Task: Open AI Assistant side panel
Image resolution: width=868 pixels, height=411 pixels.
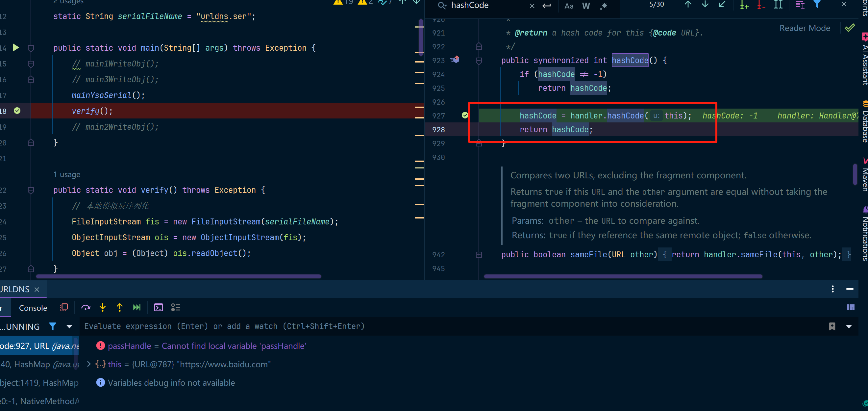Action: pos(865,59)
